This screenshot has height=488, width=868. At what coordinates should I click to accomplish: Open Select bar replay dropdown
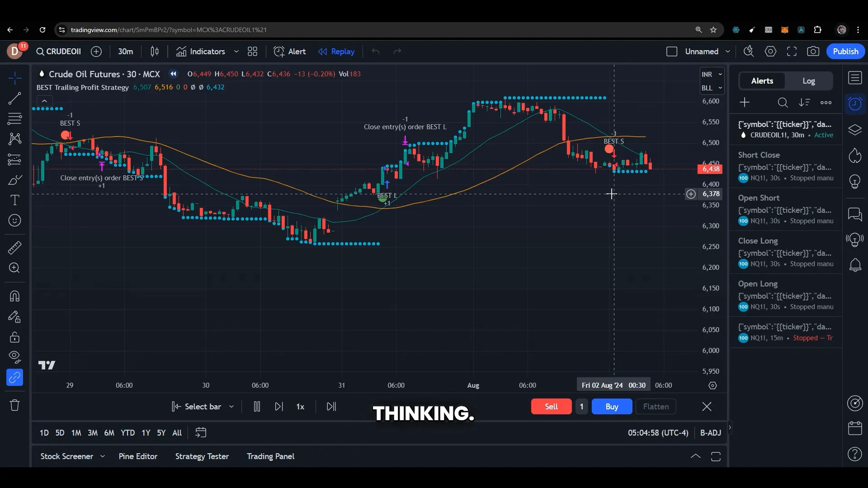coord(203,407)
